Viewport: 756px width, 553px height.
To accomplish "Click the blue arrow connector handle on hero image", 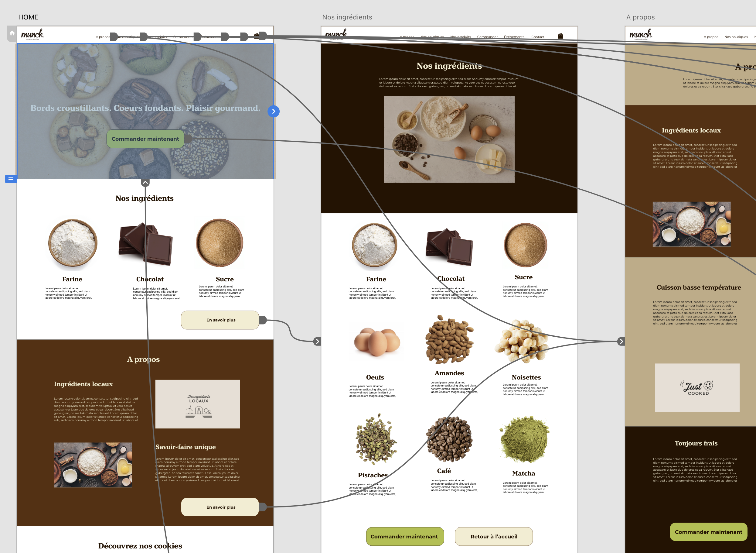I will [x=273, y=112].
